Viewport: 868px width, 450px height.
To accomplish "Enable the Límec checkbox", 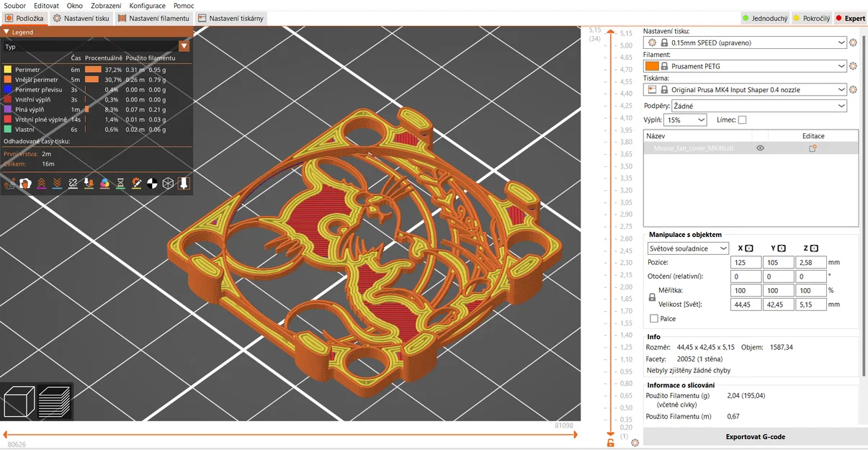I will click(x=742, y=120).
